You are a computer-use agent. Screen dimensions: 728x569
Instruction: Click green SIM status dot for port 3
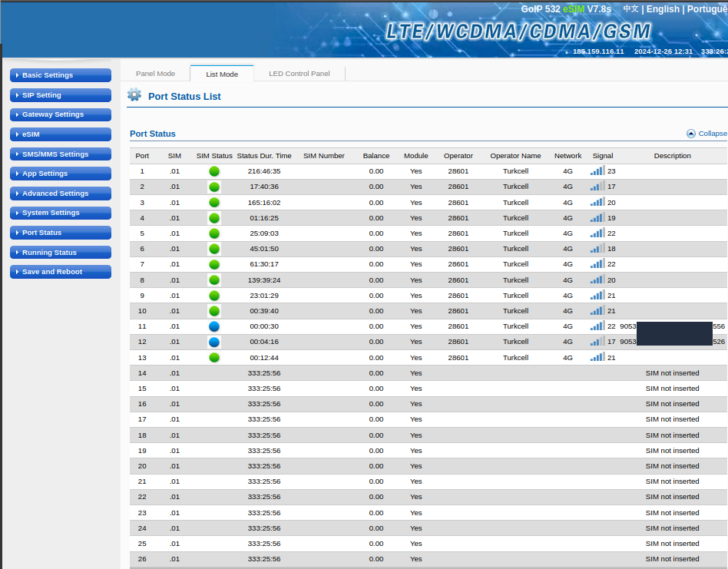pyautogui.click(x=214, y=203)
